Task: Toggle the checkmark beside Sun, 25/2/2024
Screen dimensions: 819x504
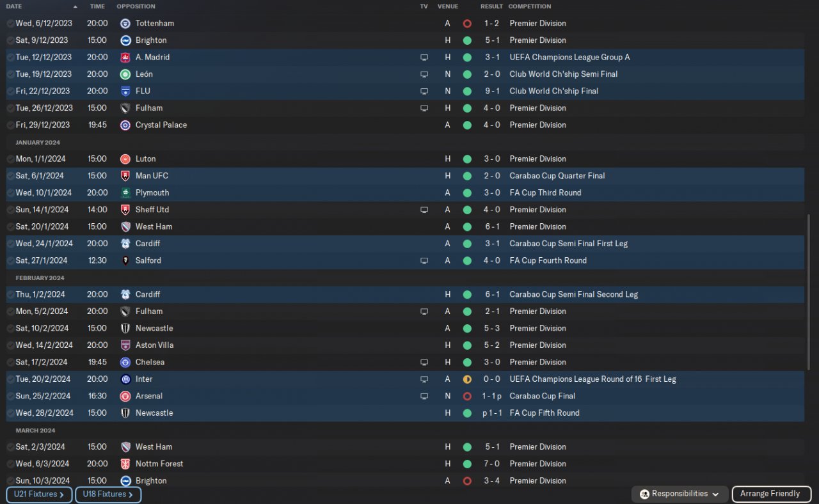Action: (10, 396)
